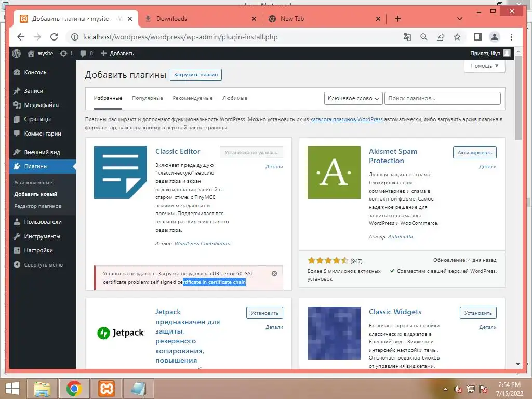Open the Ключевое слово search type dropdown
The width and height of the screenshot is (532, 399).
(x=353, y=98)
